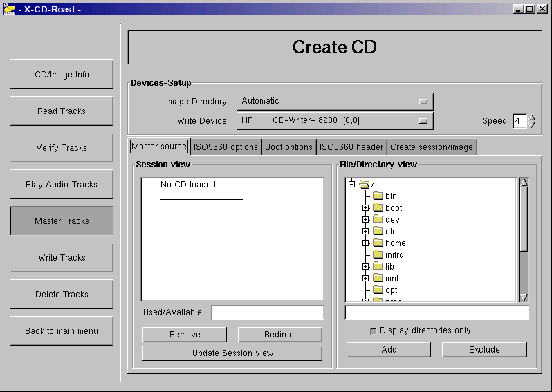Image resolution: width=552 pixels, height=392 pixels.
Task: Expand the boot directory node
Action: pos(365,207)
